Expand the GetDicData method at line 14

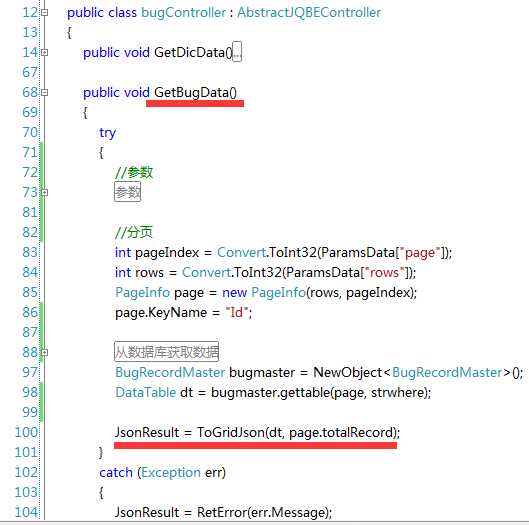point(44,53)
